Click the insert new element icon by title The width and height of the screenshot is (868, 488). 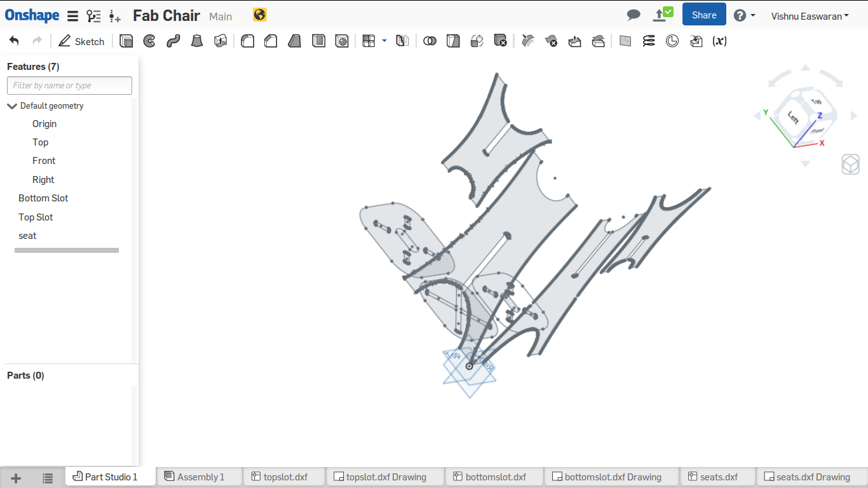[114, 16]
